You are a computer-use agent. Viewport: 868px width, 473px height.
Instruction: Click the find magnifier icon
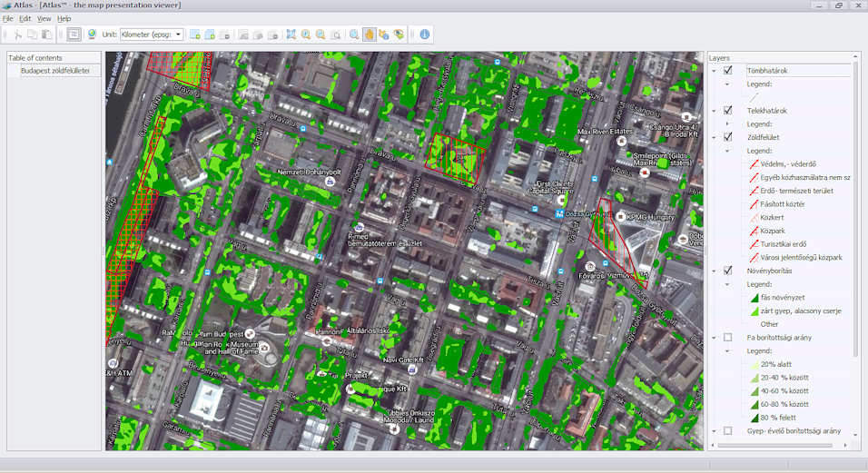(x=354, y=34)
